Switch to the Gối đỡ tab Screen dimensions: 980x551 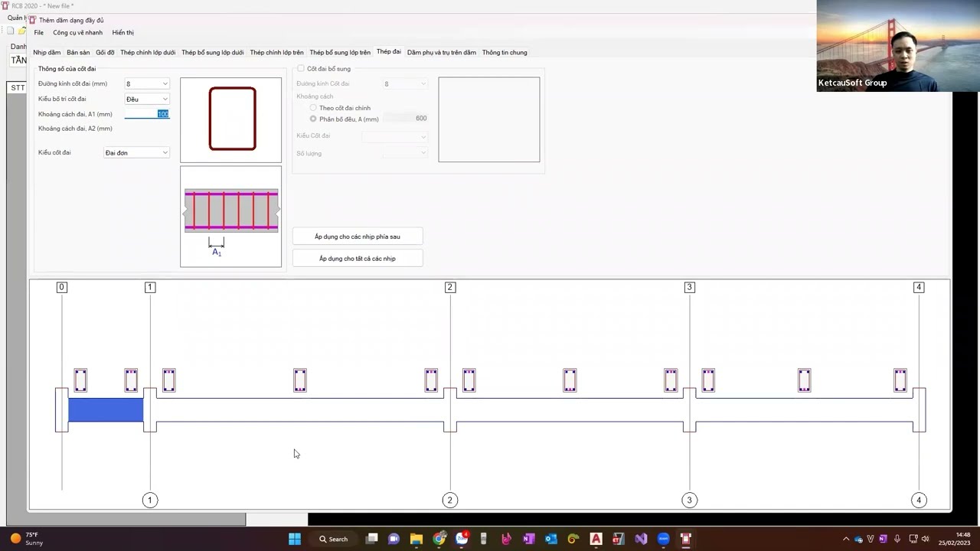(x=105, y=52)
